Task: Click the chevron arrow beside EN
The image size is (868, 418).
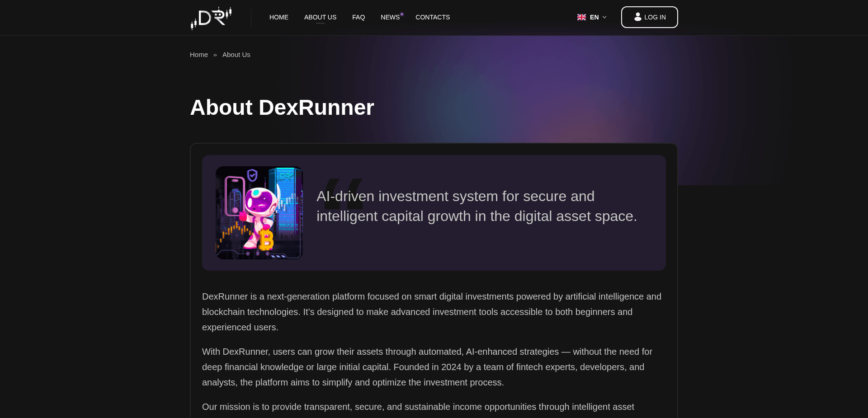Action: [605, 17]
